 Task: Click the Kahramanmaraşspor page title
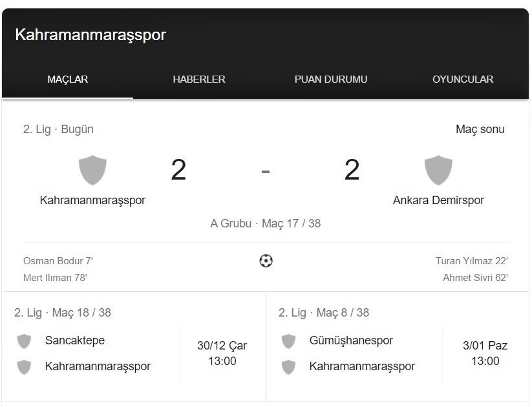pyautogui.click(x=90, y=35)
